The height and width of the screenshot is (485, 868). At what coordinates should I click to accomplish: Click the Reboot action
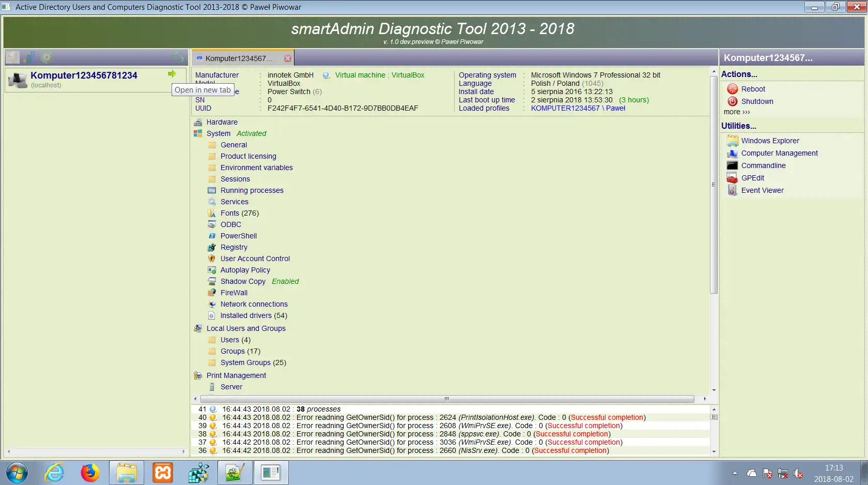(753, 89)
